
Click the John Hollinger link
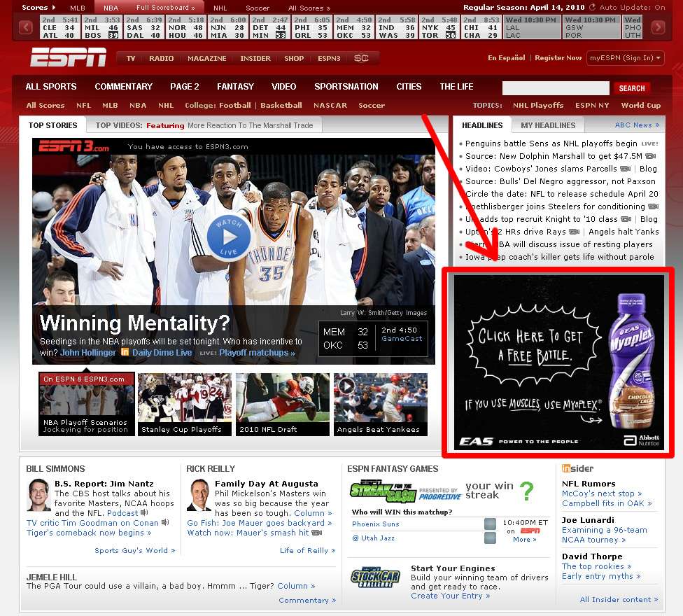[x=88, y=352]
